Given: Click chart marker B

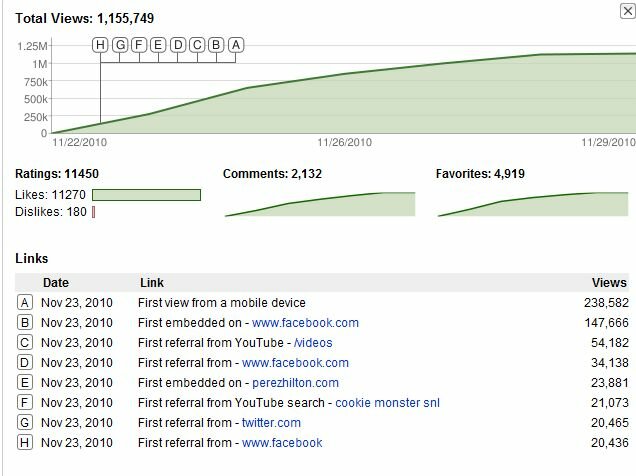Looking at the screenshot, I should [216, 45].
